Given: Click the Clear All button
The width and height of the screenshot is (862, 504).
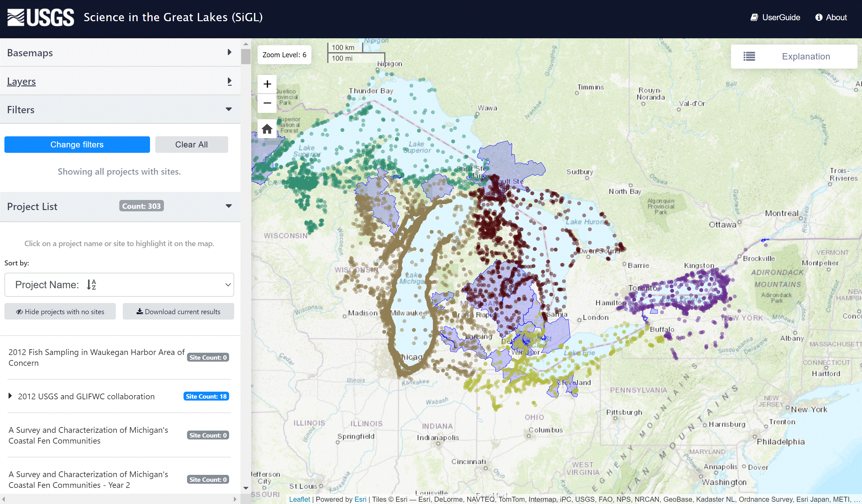Looking at the screenshot, I should click(191, 145).
